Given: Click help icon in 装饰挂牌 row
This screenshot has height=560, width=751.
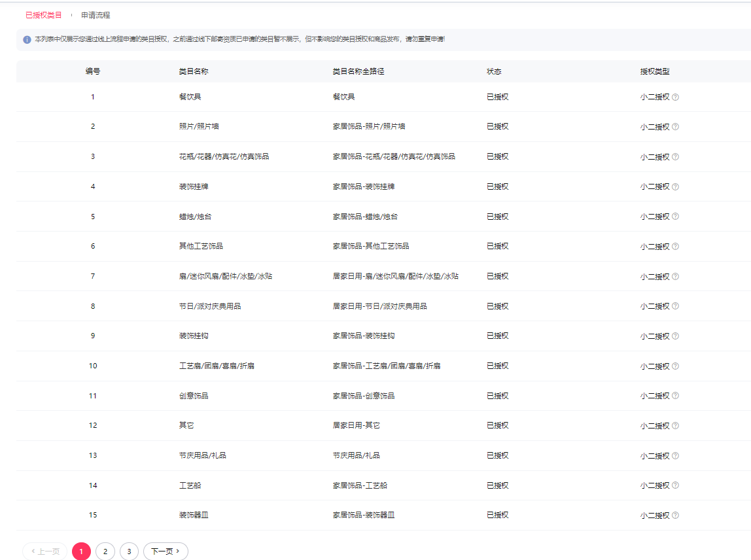Looking at the screenshot, I should (x=675, y=186).
